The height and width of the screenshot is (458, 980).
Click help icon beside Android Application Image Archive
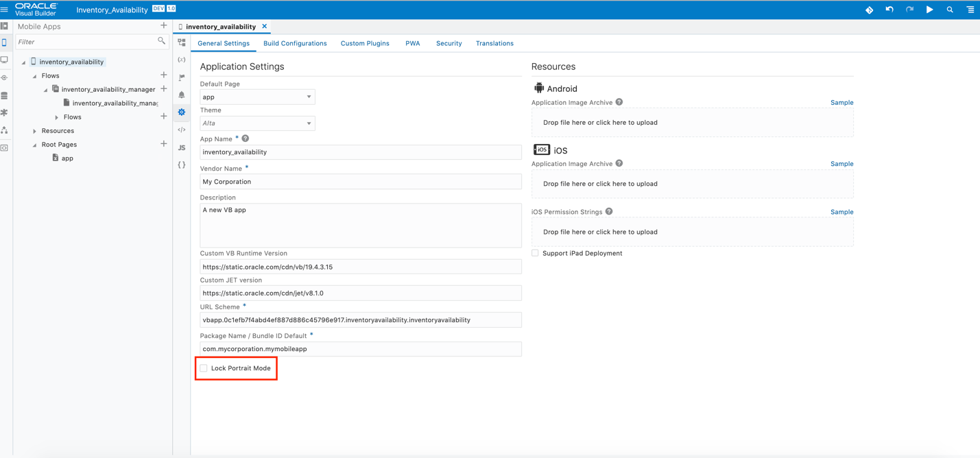coord(619,102)
